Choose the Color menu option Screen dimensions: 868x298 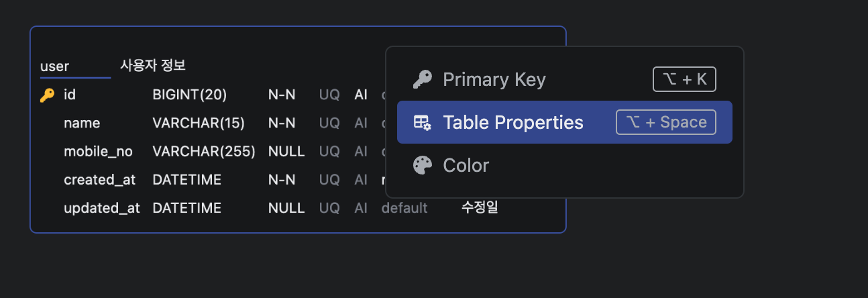coord(466,165)
